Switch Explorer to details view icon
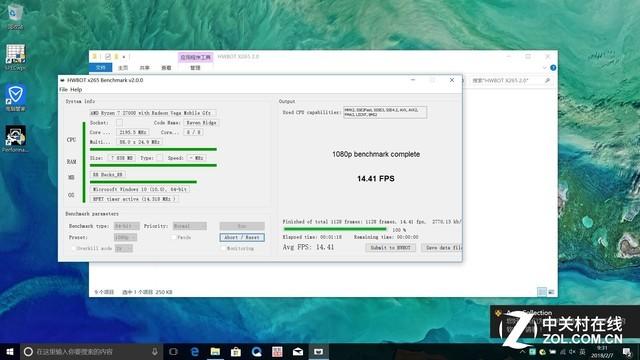640x360 pixels. (x=542, y=292)
